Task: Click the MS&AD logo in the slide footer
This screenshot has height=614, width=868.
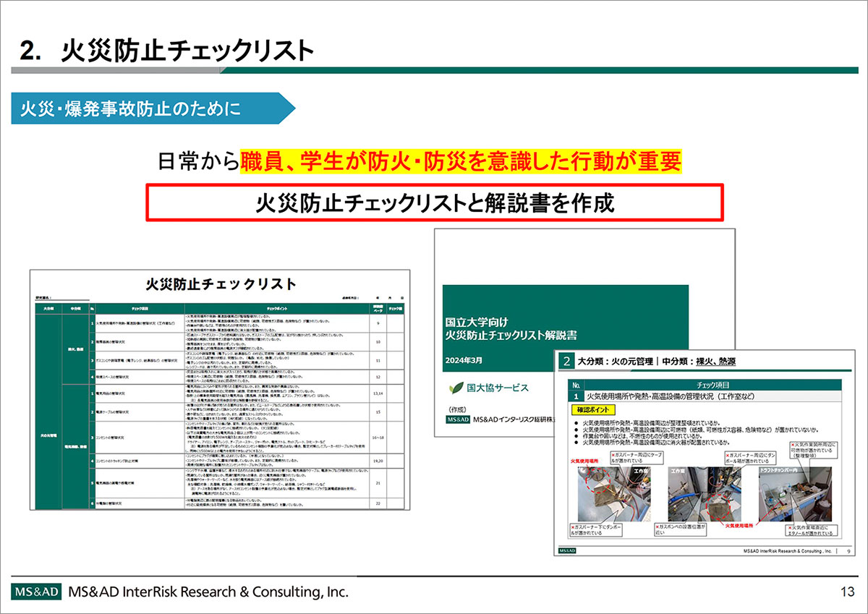Action: pos(37,592)
